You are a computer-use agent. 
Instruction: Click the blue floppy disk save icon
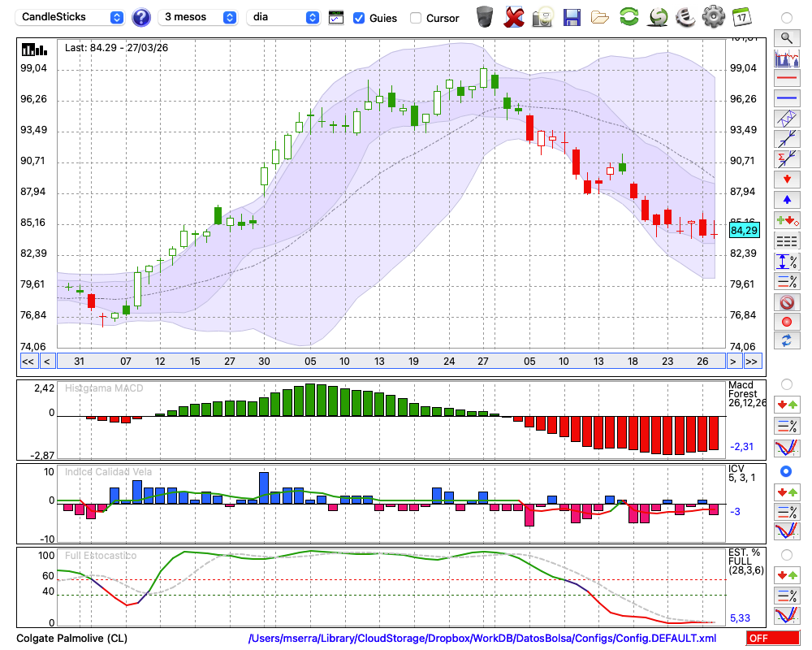pos(572,16)
